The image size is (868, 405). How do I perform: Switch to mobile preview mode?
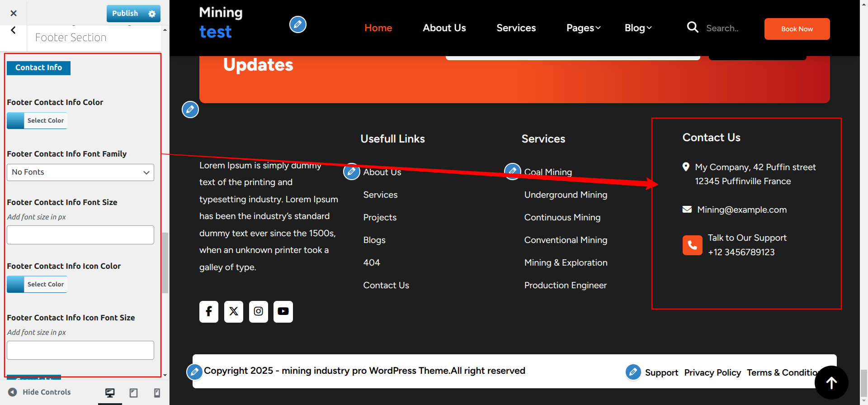(157, 393)
